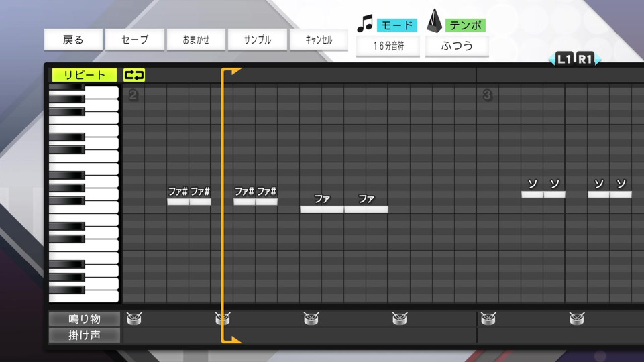
Task: Click the テンポ label
Action: tap(466, 25)
